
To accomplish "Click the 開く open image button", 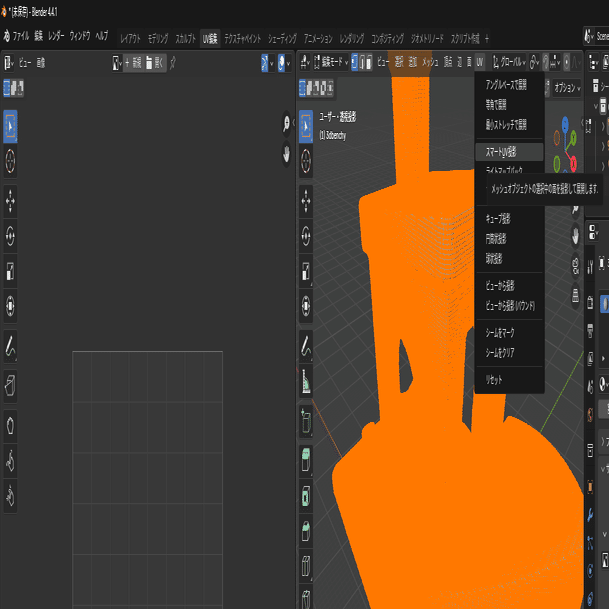I will pos(155,63).
